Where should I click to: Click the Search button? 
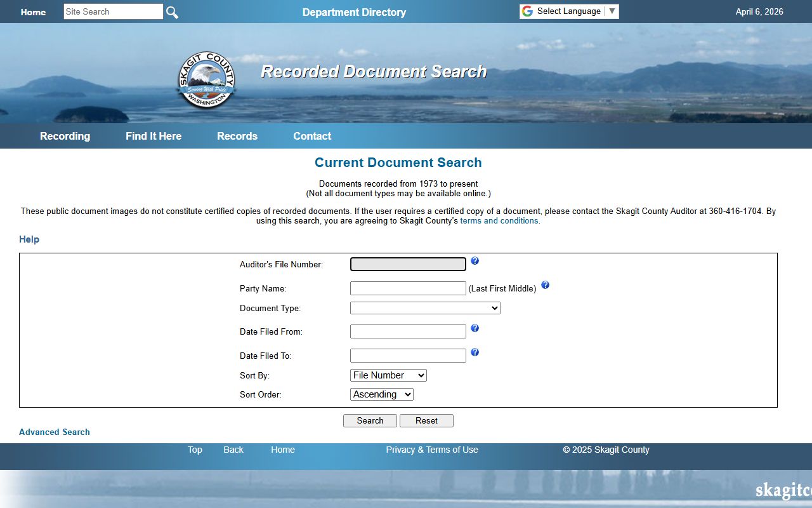click(370, 420)
